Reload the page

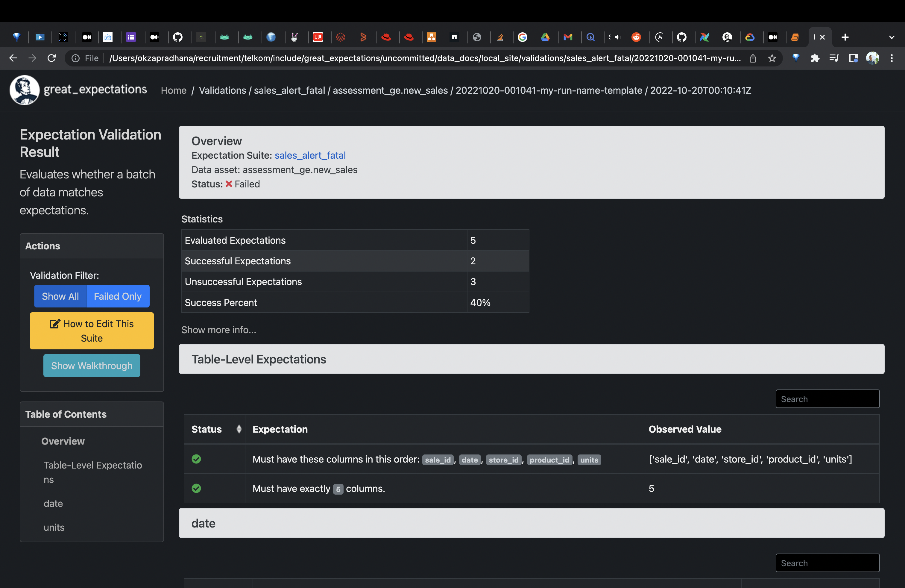coord(52,58)
